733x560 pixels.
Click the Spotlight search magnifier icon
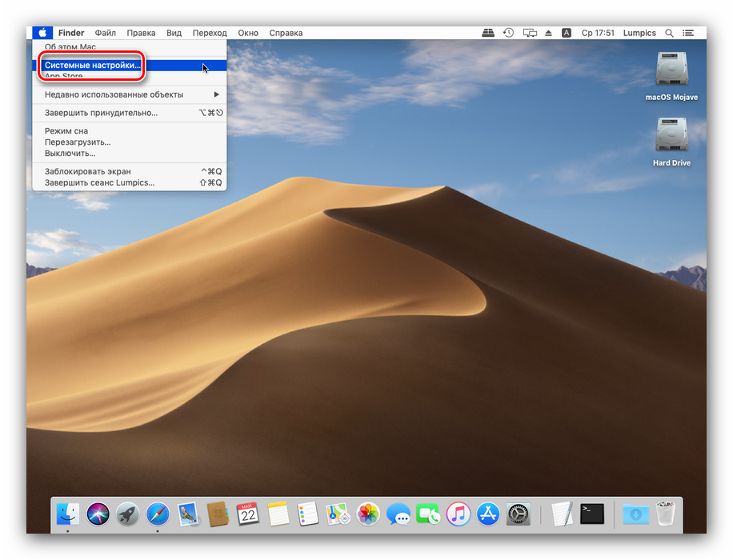(x=669, y=33)
